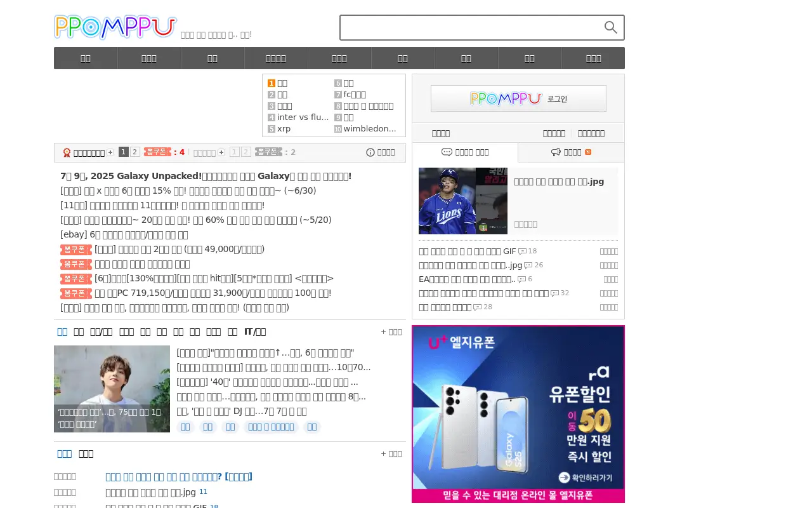This screenshot has width=812, height=508.
Task: Select the rank 7 trending term starting with "fc"
Action: tap(355, 95)
